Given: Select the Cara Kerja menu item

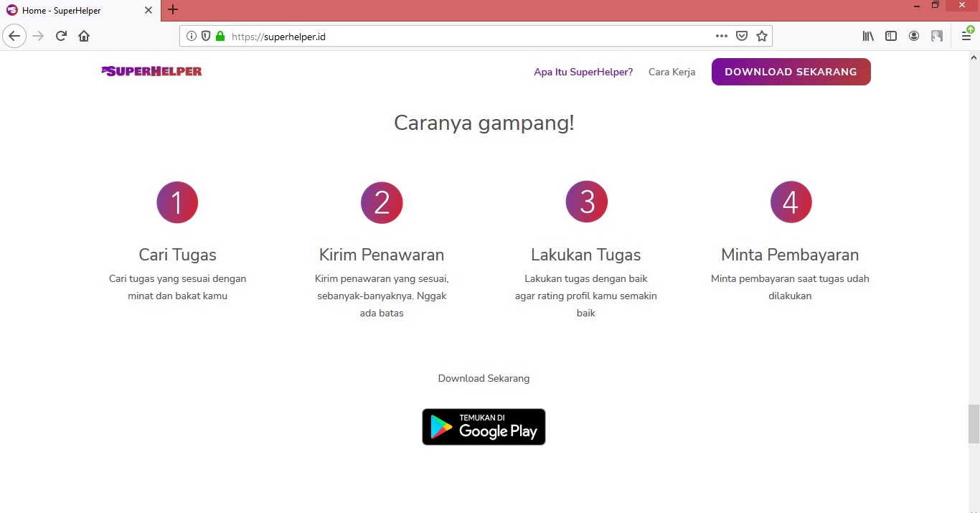Looking at the screenshot, I should click(x=672, y=72).
